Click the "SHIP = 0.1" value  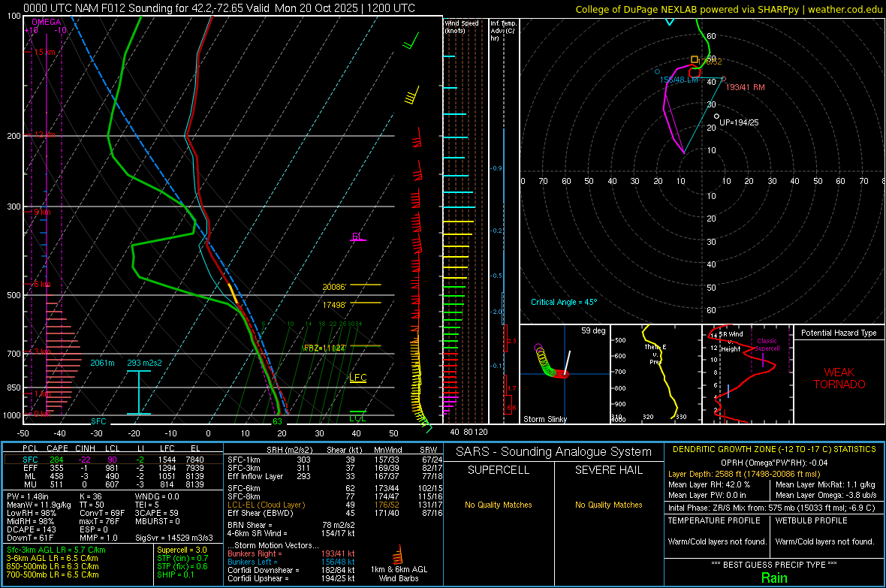[x=175, y=574]
